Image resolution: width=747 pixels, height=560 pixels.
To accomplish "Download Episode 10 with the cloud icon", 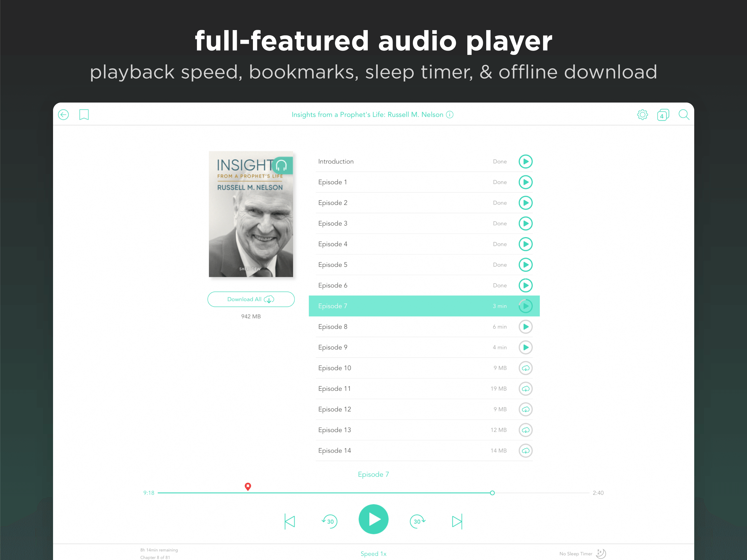I will (526, 368).
